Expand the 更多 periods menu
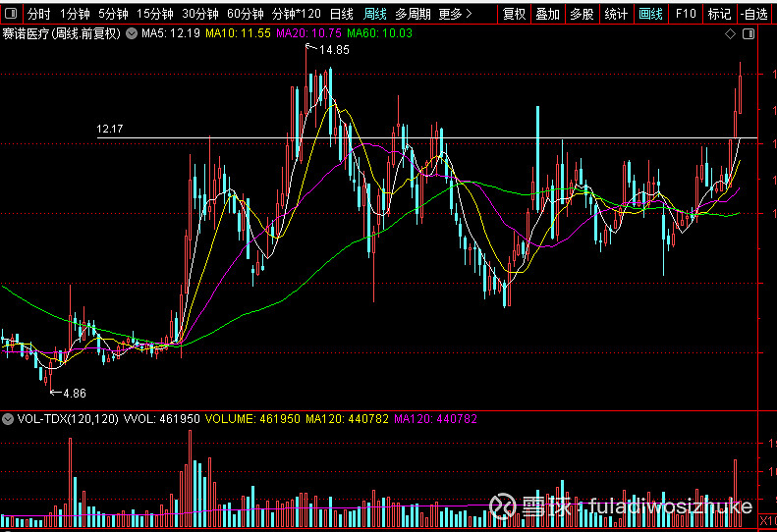This screenshot has width=777, height=532. [x=455, y=14]
